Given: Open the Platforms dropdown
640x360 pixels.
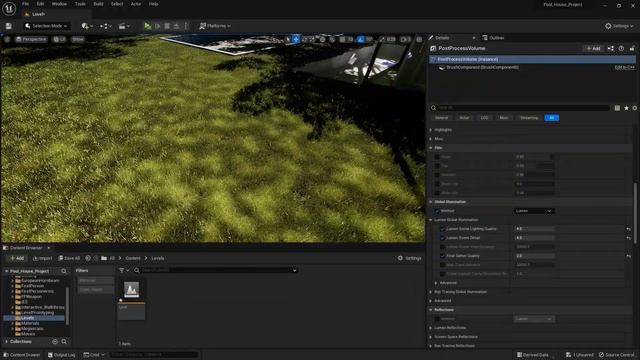Looking at the screenshot, I should 215,26.
